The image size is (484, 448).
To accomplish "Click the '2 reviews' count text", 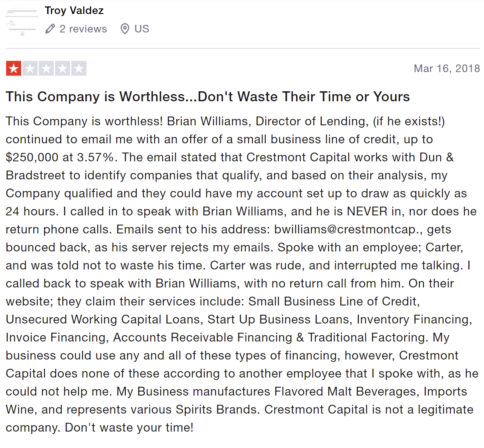I will pyautogui.click(x=83, y=29).
